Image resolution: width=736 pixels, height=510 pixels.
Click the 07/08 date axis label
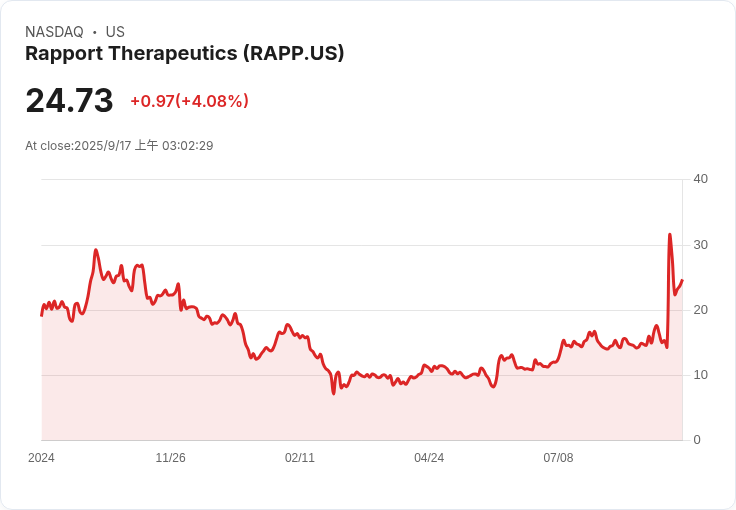click(558, 457)
